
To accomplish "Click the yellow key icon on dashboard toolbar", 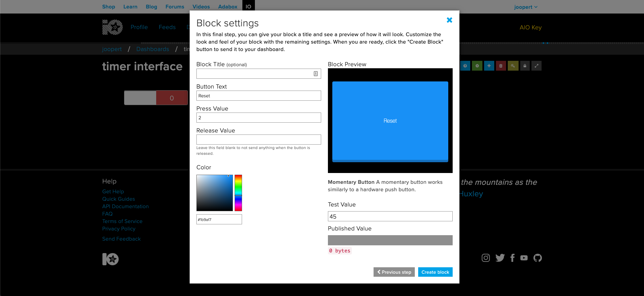I will pyautogui.click(x=513, y=66).
